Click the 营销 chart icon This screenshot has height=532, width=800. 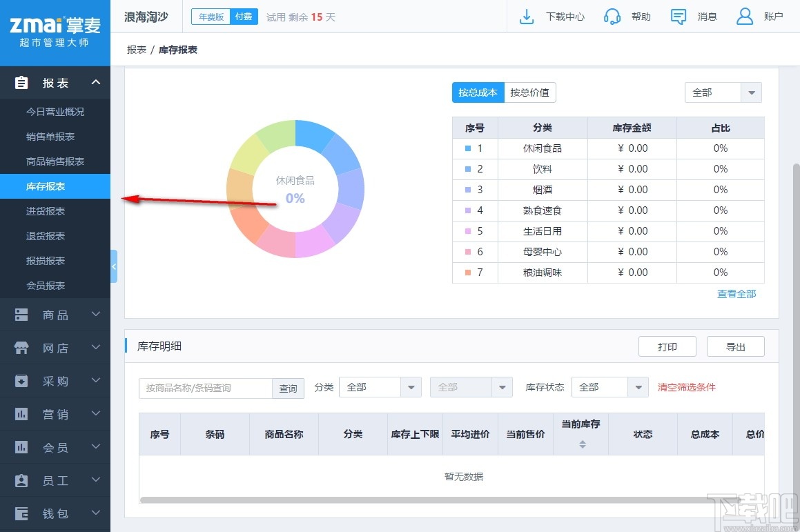coord(21,414)
